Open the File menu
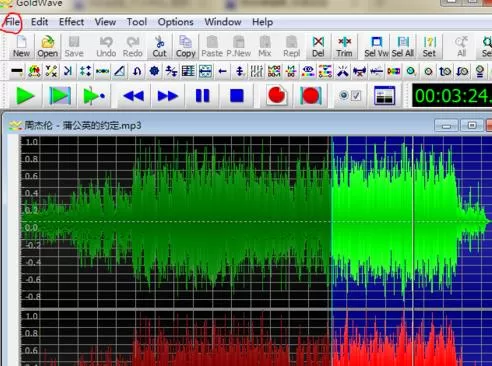Viewport: 492px width, 366px height. (13, 22)
